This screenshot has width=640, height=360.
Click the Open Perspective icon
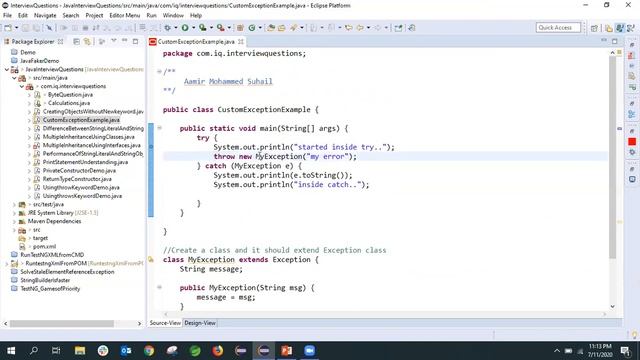tap(594, 28)
